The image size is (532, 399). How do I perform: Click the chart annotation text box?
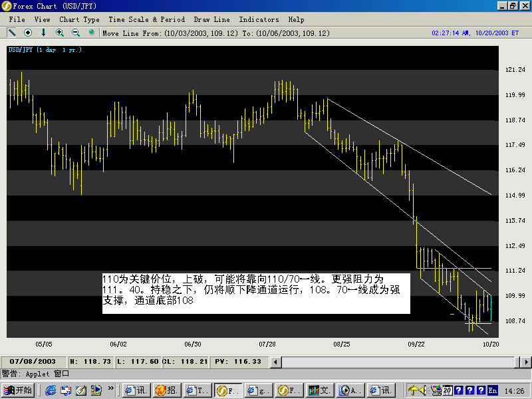(x=255, y=293)
